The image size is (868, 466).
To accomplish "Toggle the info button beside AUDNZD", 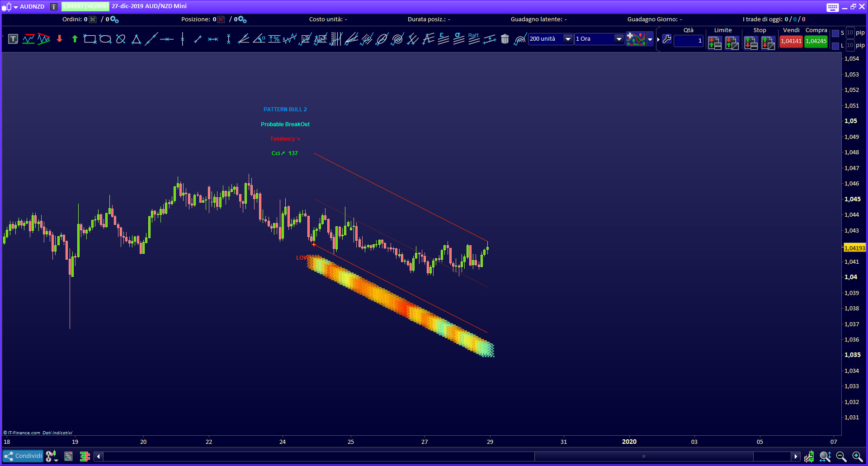I will [x=54, y=7].
